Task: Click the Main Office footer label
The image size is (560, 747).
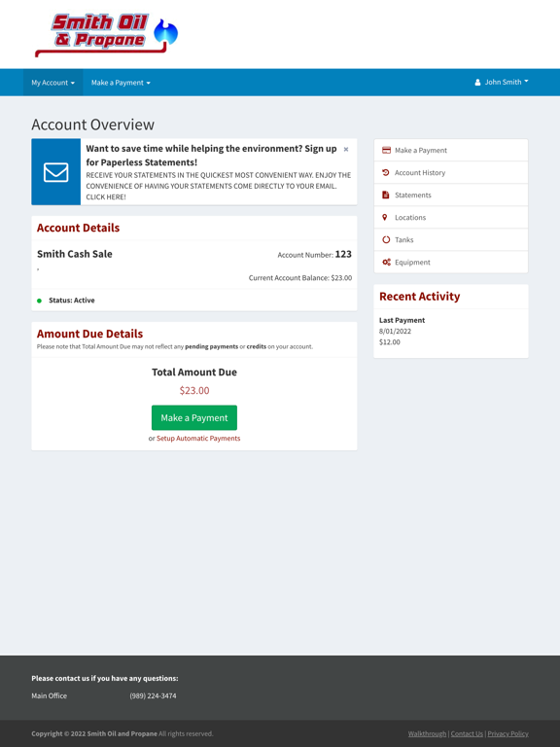Action: tap(49, 696)
